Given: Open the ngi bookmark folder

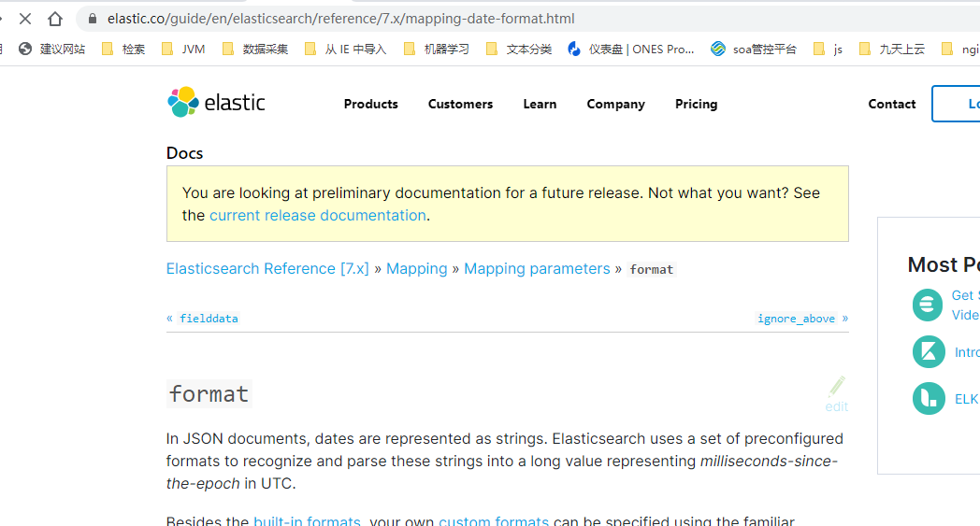Looking at the screenshot, I should pyautogui.click(x=960, y=49).
